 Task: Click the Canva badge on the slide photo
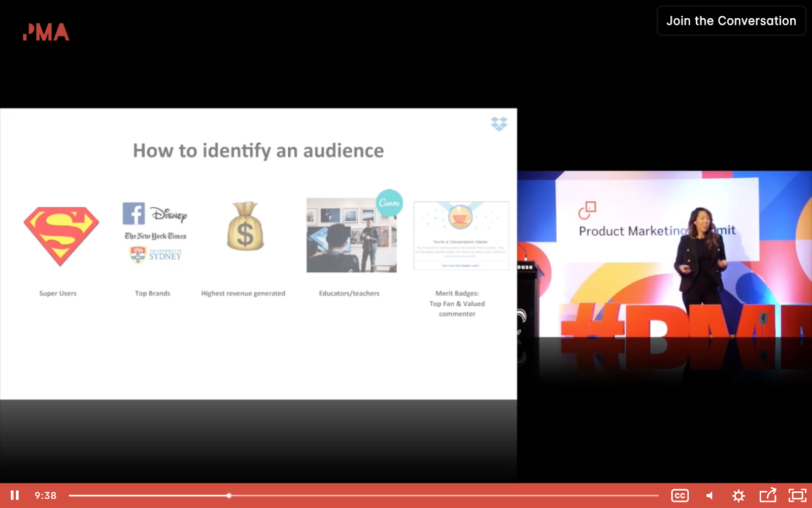[389, 203]
